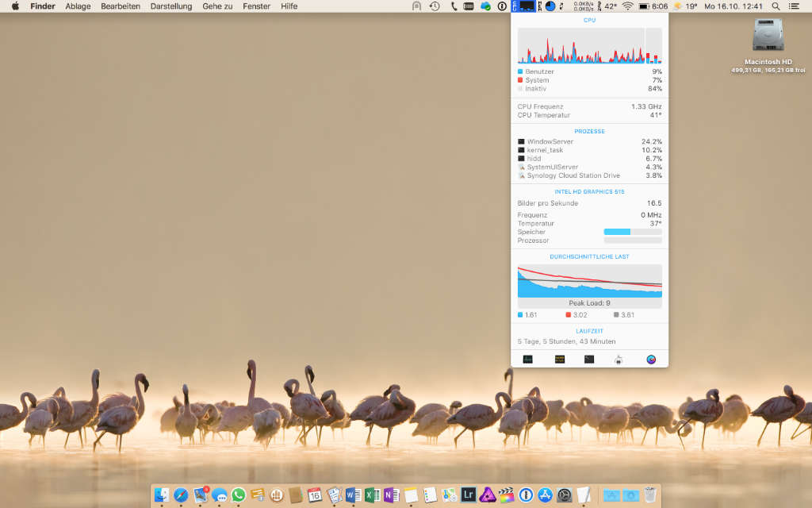Viewport: 812px width, 508px height.
Task: Click the Prozessor GPU usage bar
Action: [633, 241]
